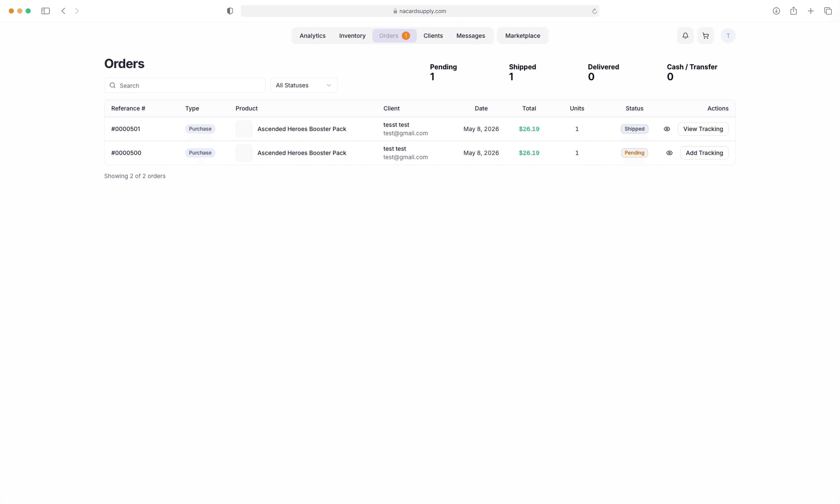Image resolution: width=840 pixels, height=504 pixels.
Task: Click the Pending status badge
Action: (634, 153)
